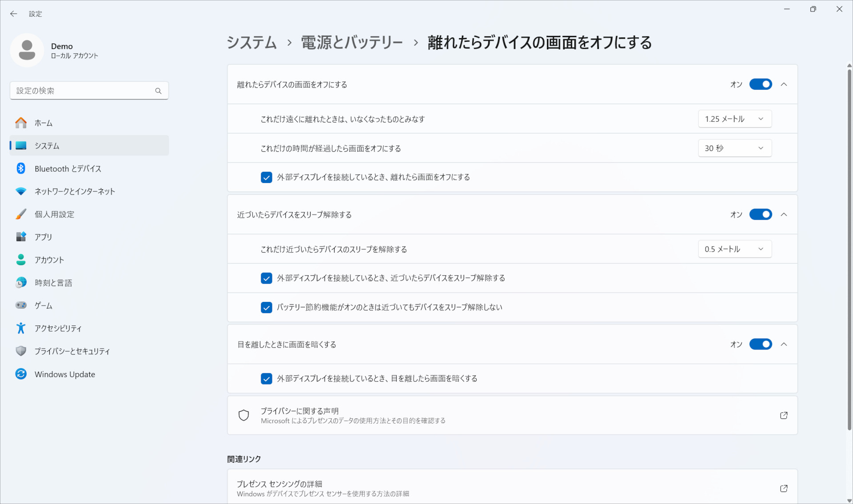Open 個人用設定 settings
The height and width of the screenshot is (504, 853).
click(x=54, y=214)
